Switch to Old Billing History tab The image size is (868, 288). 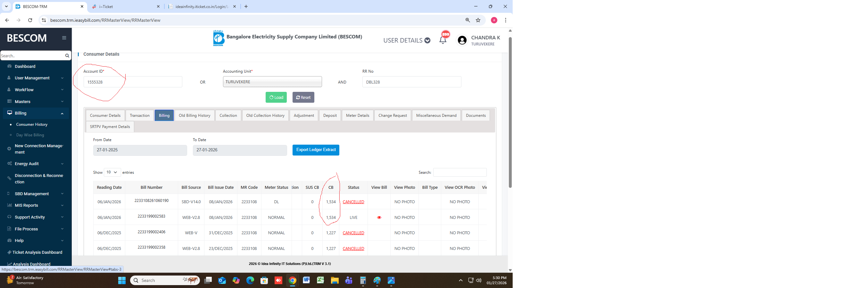point(194,116)
